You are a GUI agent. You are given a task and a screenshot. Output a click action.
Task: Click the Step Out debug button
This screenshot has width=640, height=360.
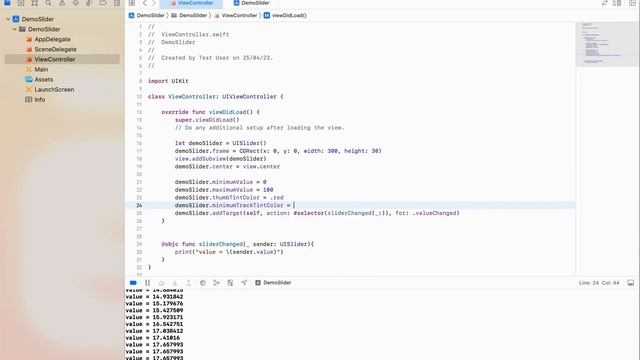(189, 283)
